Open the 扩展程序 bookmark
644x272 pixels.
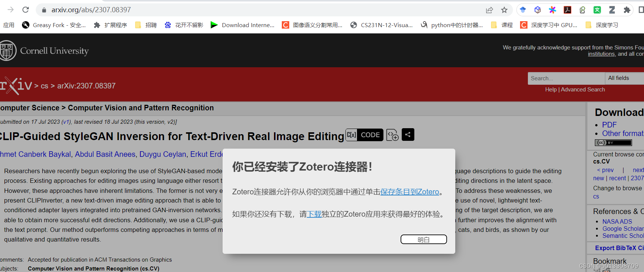(110, 25)
